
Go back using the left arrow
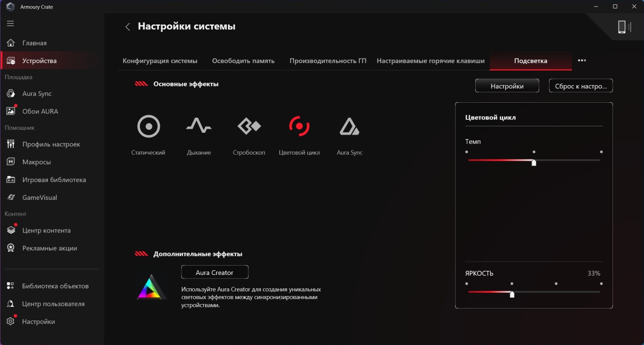point(128,27)
